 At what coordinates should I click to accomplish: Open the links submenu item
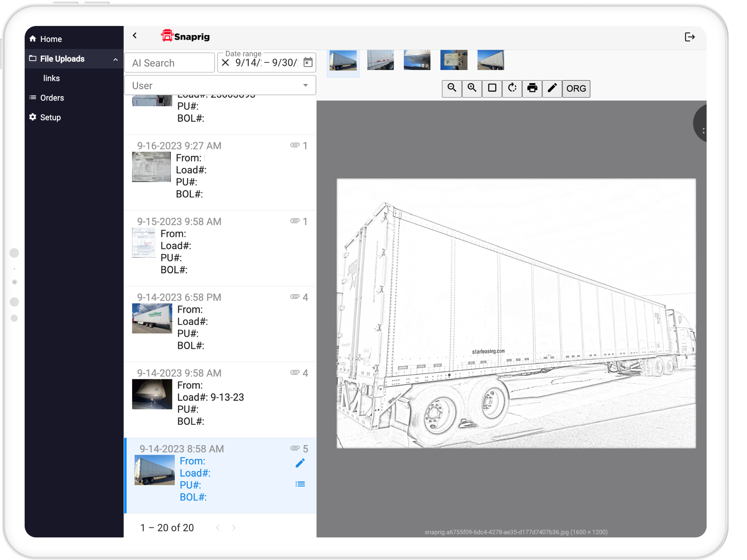pos(51,78)
